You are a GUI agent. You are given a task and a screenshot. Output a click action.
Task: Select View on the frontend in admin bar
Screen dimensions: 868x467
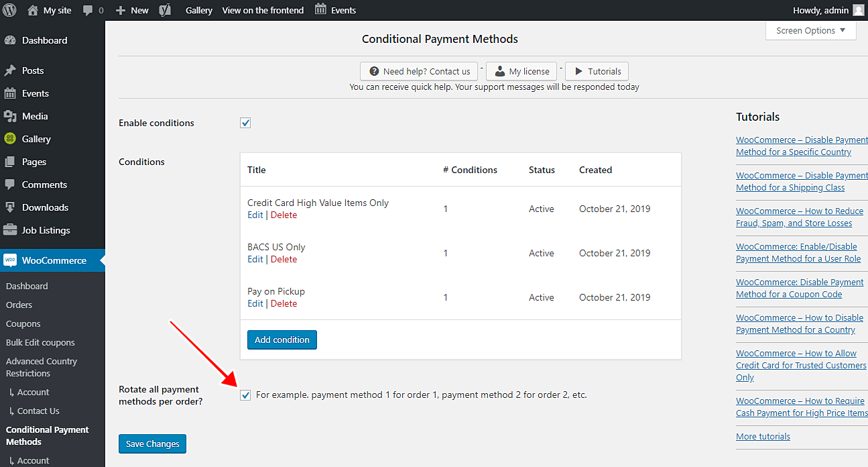coord(263,10)
